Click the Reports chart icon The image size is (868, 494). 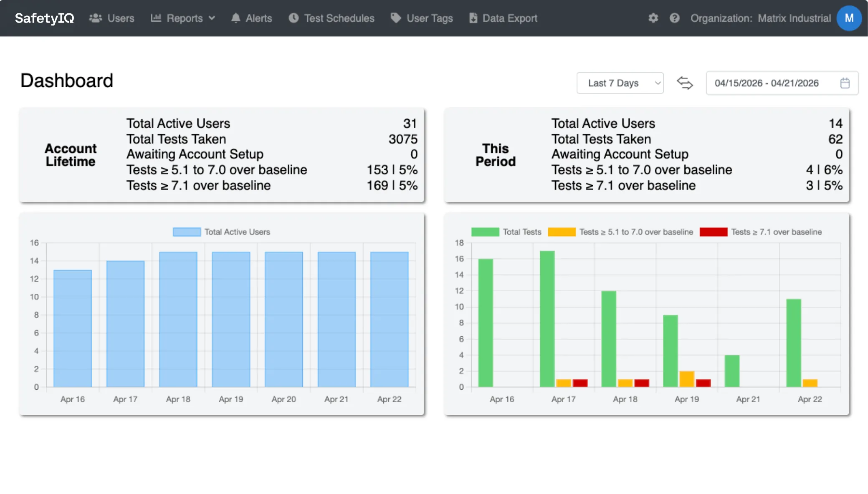tap(156, 18)
